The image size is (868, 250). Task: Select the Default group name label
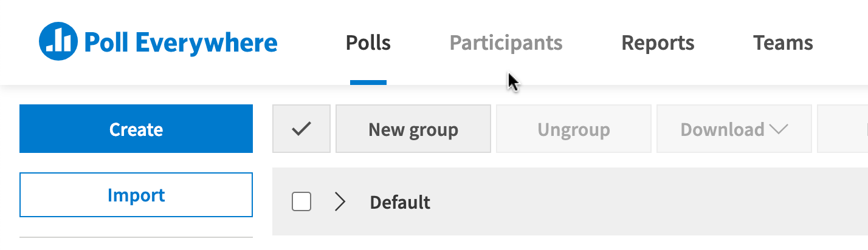coord(400,202)
